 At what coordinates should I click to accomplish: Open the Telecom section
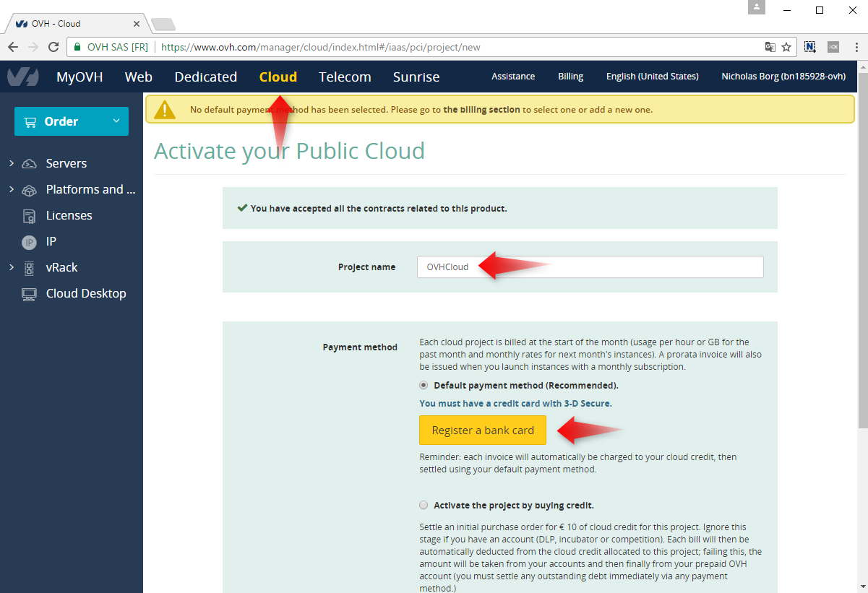(x=345, y=77)
